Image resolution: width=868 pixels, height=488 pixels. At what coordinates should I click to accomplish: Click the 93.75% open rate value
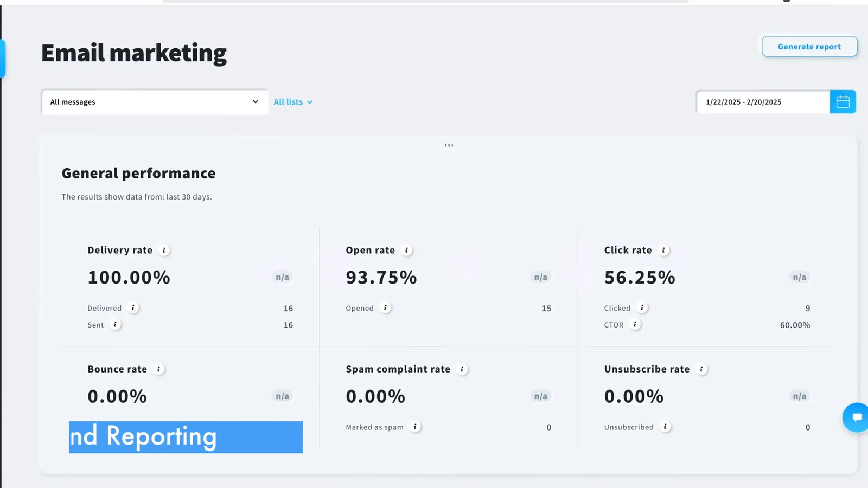(381, 278)
